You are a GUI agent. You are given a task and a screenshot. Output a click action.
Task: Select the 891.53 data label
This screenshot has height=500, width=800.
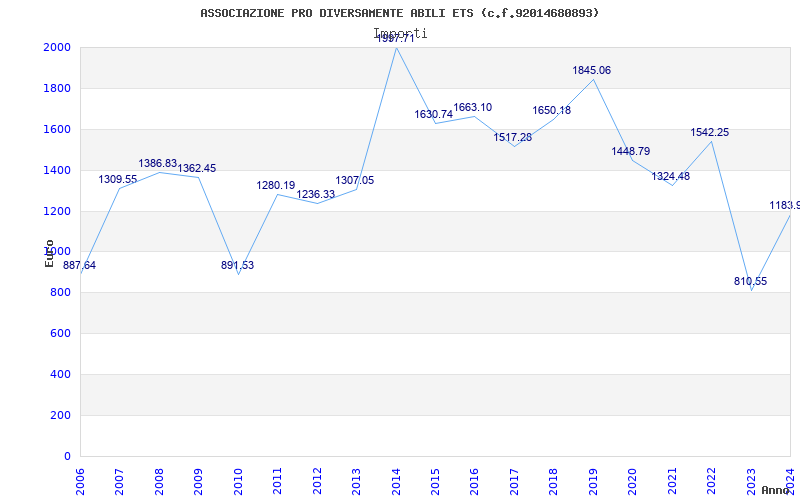[x=237, y=265]
